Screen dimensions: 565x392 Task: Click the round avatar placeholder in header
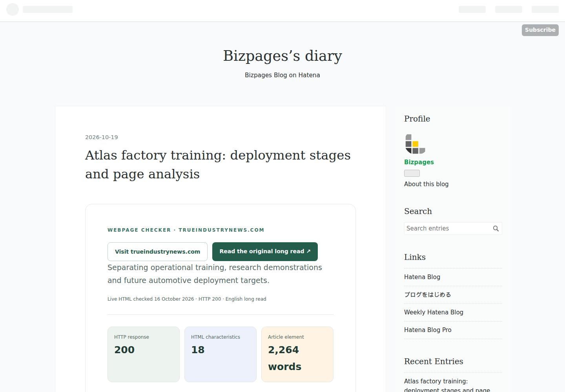pyautogui.click(x=13, y=9)
